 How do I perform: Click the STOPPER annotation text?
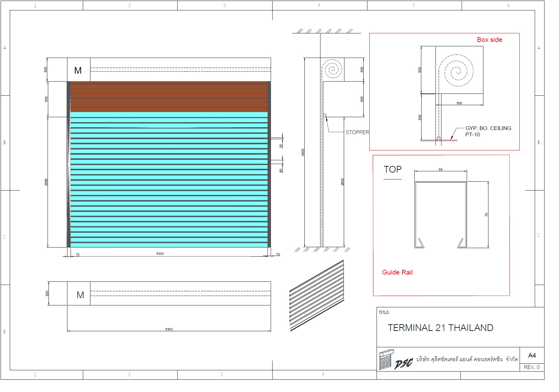[357, 132]
